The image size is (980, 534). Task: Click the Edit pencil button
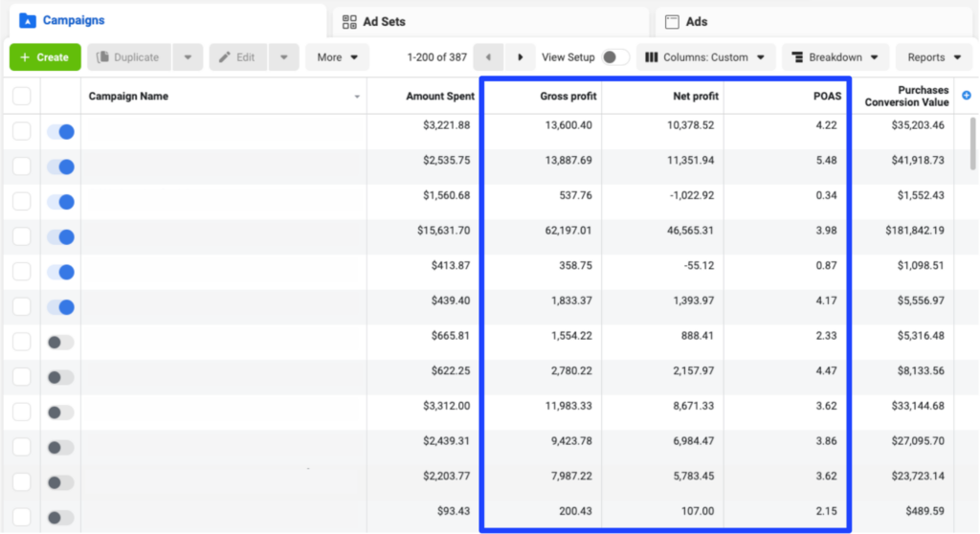pyautogui.click(x=238, y=56)
